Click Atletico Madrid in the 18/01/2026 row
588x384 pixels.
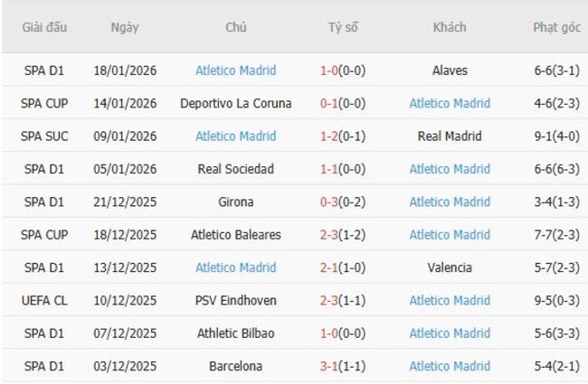point(236,70)
